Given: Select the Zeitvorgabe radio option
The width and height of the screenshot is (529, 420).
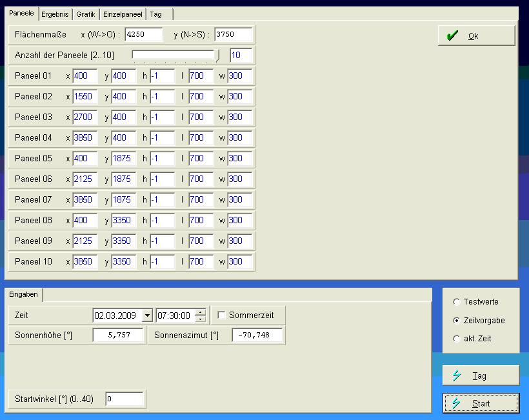Looking at the screenshot, I should (457, 321).
